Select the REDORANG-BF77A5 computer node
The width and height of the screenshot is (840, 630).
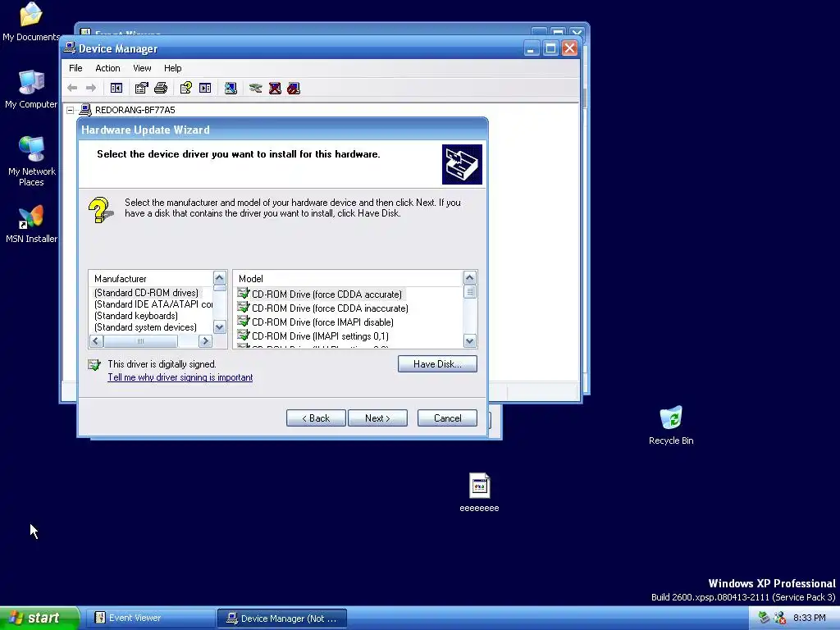135,110
